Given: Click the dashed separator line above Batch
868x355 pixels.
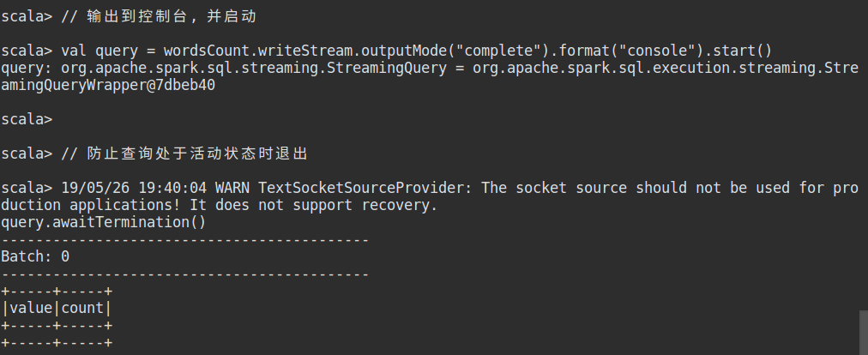Looking at the screenshot, I should (184, 239).
